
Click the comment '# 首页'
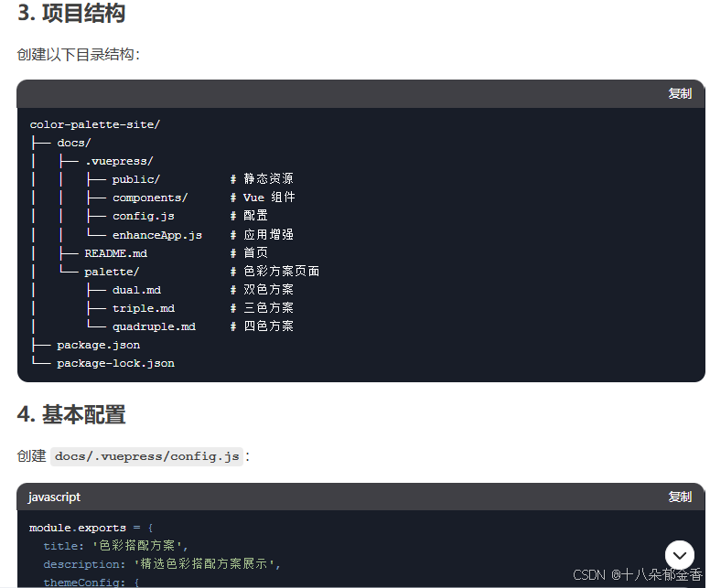coord(249,252)
